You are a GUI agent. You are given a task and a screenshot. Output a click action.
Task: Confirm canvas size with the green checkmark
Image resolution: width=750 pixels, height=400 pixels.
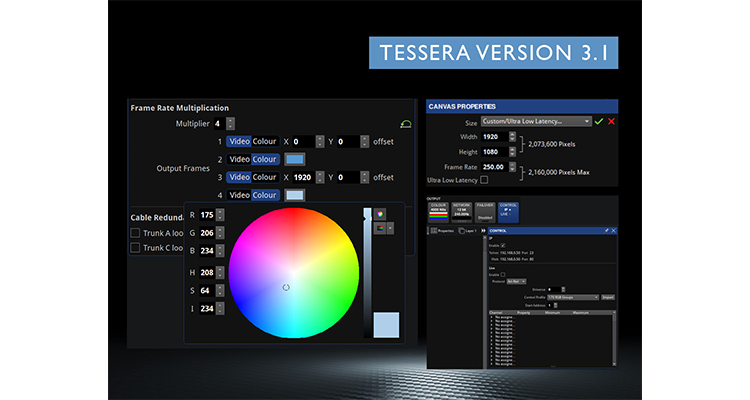coord(598,122)
